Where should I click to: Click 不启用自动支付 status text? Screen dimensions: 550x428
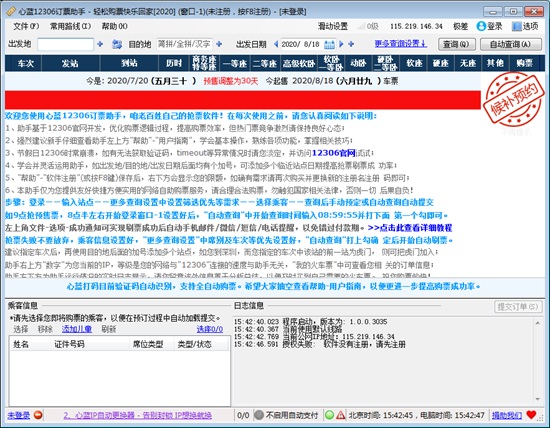(x=292, y=415)
